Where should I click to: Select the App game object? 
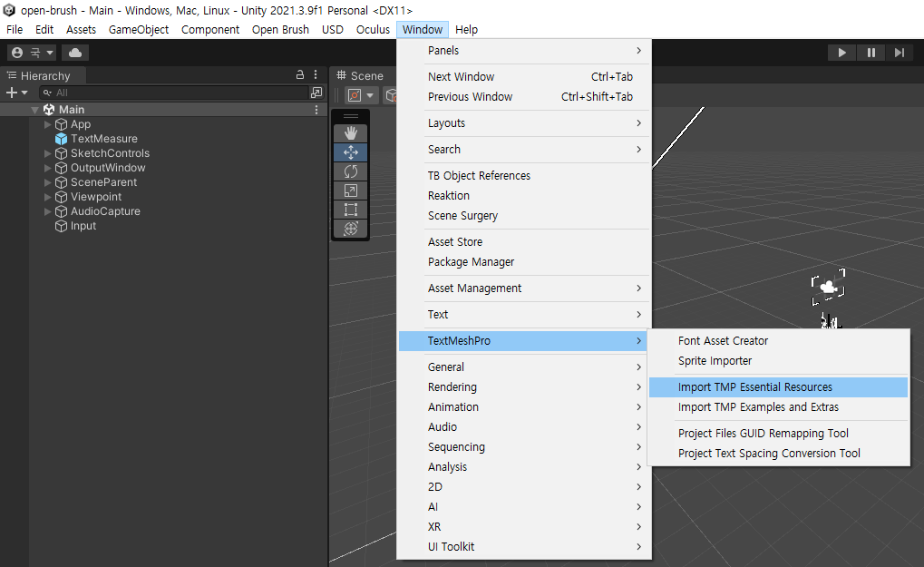(73, 124)
